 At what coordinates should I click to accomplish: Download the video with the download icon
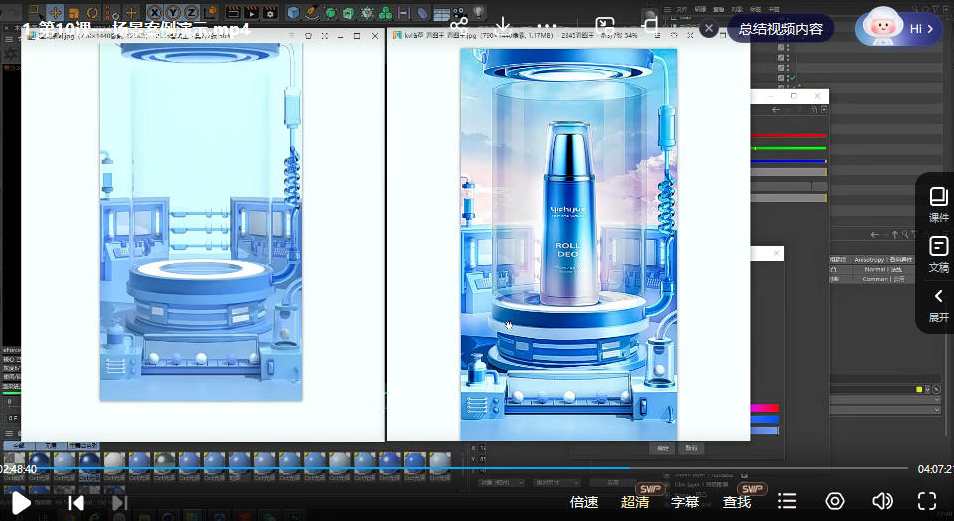pos(503,26)
